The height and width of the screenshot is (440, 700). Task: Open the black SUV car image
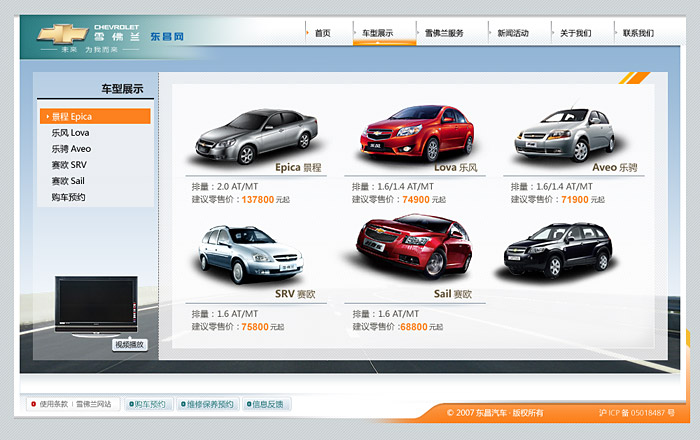point(558,250)
